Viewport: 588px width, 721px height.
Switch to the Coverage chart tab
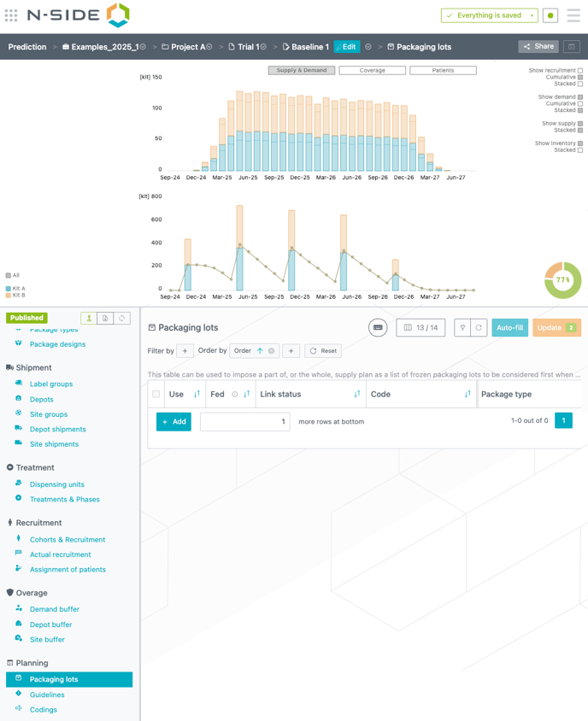[372, 70]
